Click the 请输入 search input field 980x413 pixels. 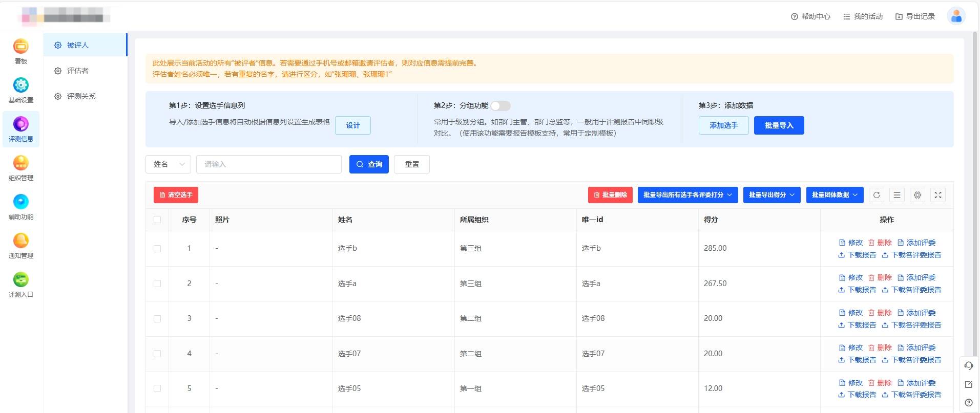click(268, 164)
